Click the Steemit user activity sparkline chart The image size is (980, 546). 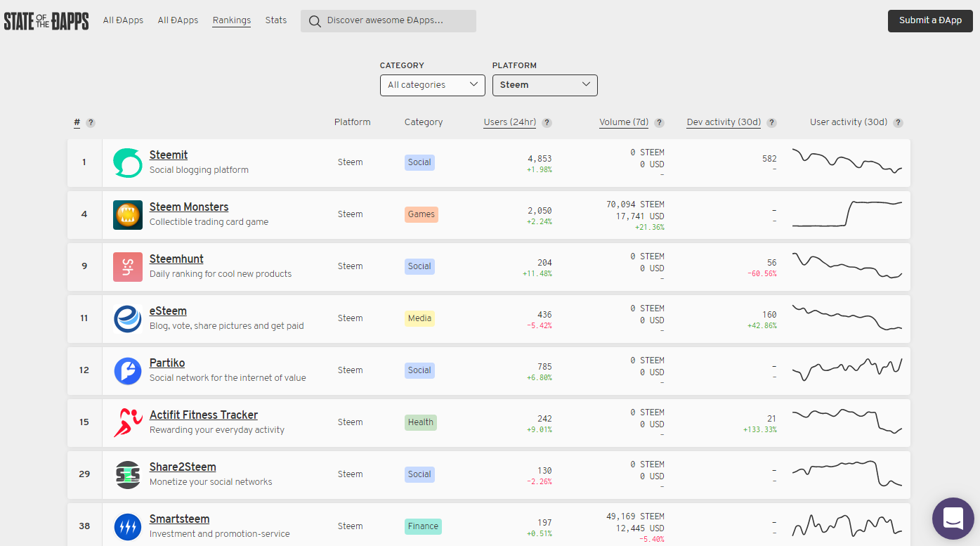[x=847, y=161]
